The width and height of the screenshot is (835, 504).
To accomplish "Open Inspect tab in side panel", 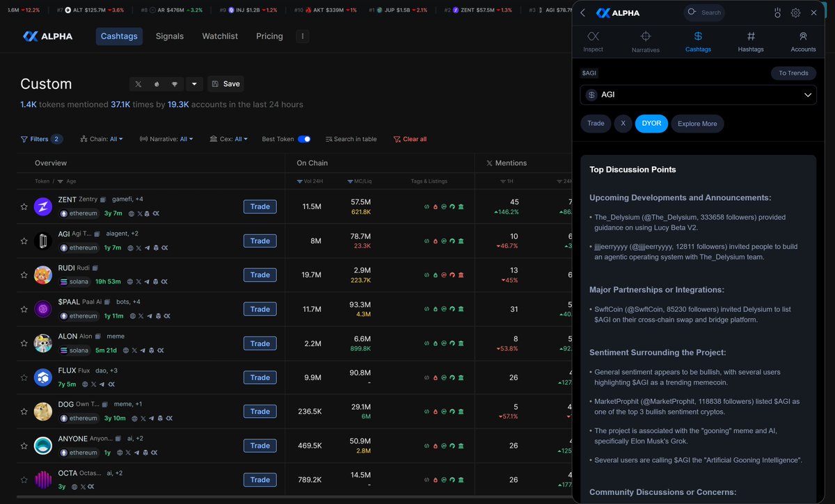I will [593, 42].
